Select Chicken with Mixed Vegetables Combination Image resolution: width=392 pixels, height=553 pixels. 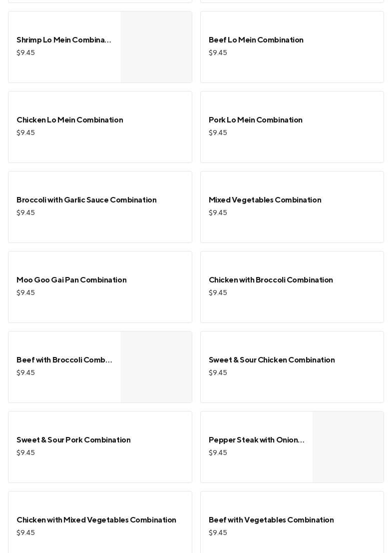point(96,520)
